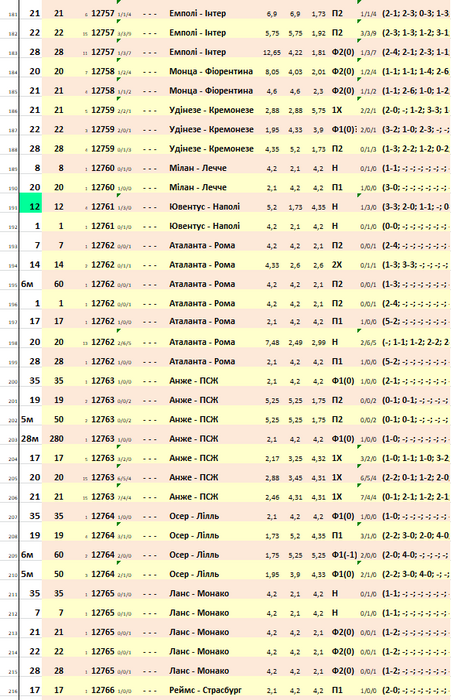This screenshot has width=451, height=700.
Task: Click the scores cell starting '(0-0; -;'
Action: pyautogui.click(x=415, y=226)
